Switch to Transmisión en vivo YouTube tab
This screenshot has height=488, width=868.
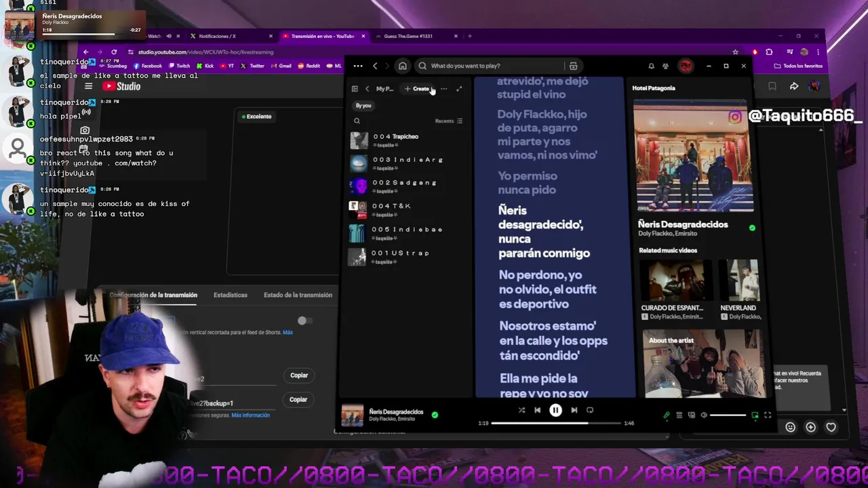(322, 36)
